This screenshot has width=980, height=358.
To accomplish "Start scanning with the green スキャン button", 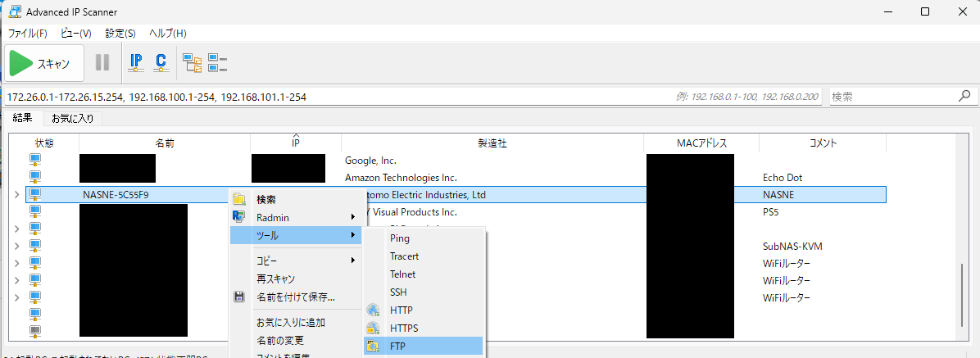I will (x=43, y=63).
